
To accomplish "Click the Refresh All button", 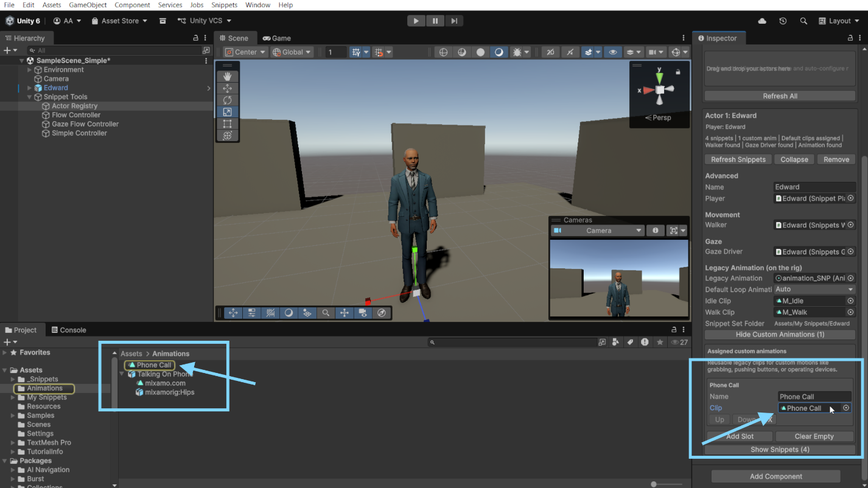I will tap(780, 96).
